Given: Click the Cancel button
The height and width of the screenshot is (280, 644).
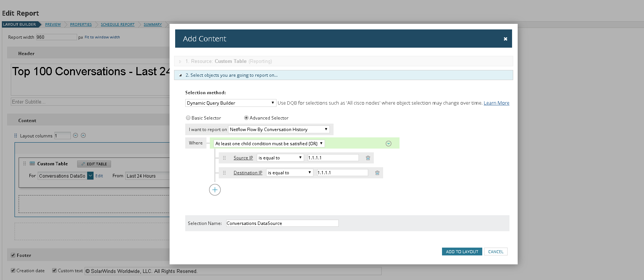Looking at the screenshot, I should 496,252.
